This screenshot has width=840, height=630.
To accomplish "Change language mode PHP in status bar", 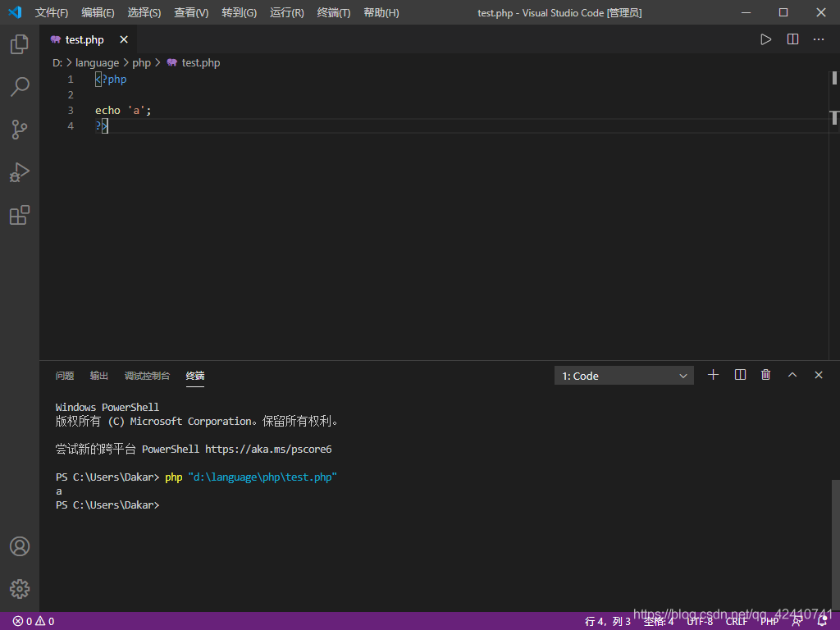I will (x=769, y=622).
